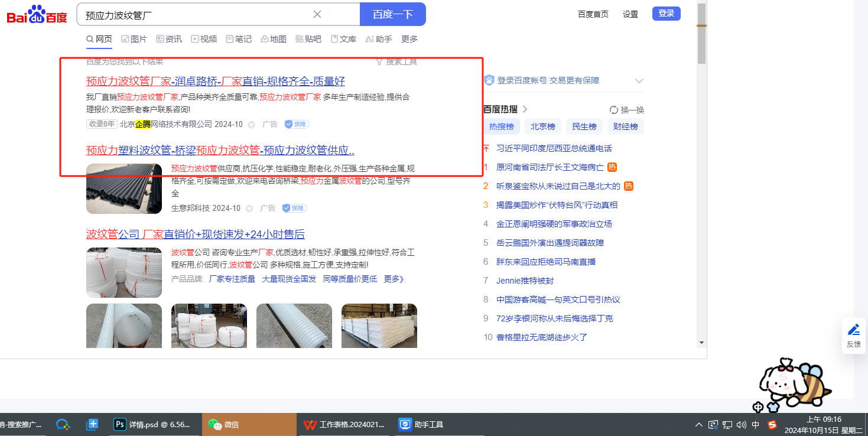Viewport: 868px width, 436px height.
Task: Open the blue plus app on taskbar
Action: [92, 424]
